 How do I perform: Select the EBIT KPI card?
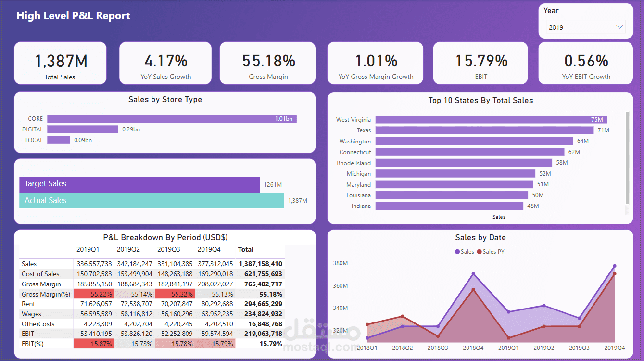point(480,63)
